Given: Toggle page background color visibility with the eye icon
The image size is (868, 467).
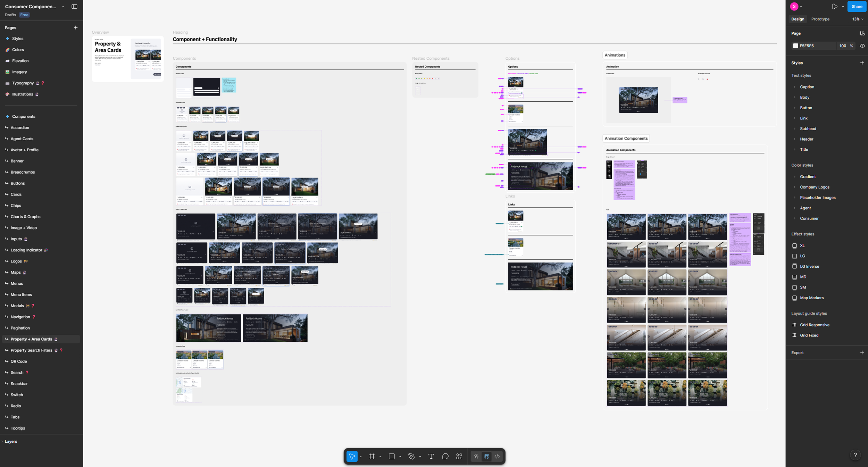Looking at the screenshot, I should (x=862, y=46).
